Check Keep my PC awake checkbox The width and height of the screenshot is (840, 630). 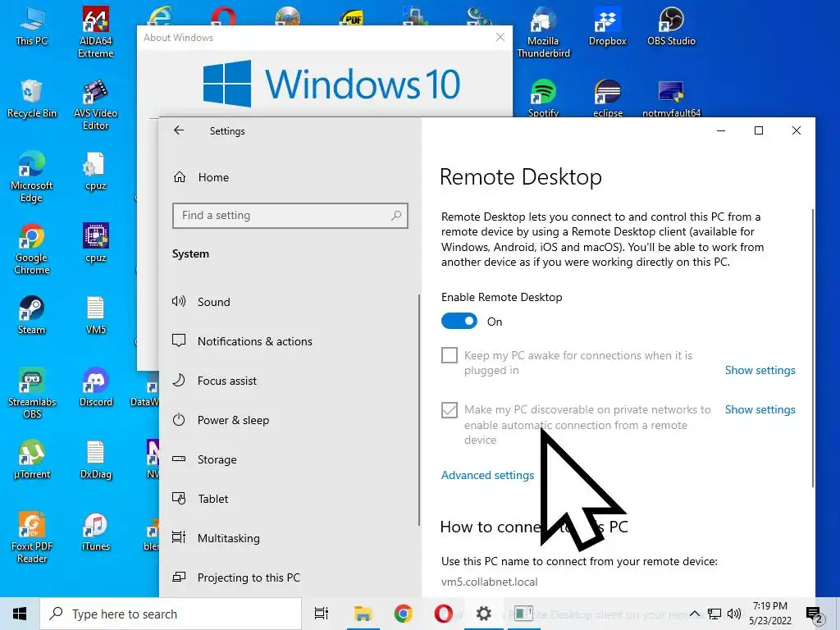[x=450, y=355]
